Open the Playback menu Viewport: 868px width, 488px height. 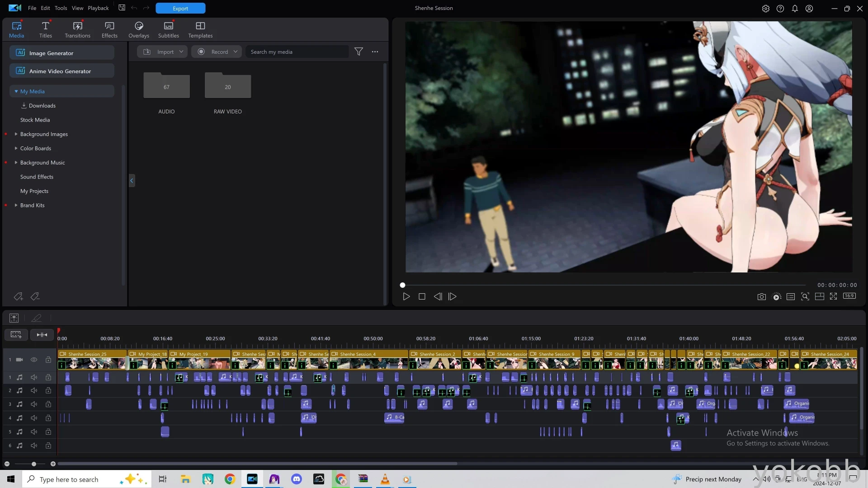pyautogui.click(x=98, y=8)
